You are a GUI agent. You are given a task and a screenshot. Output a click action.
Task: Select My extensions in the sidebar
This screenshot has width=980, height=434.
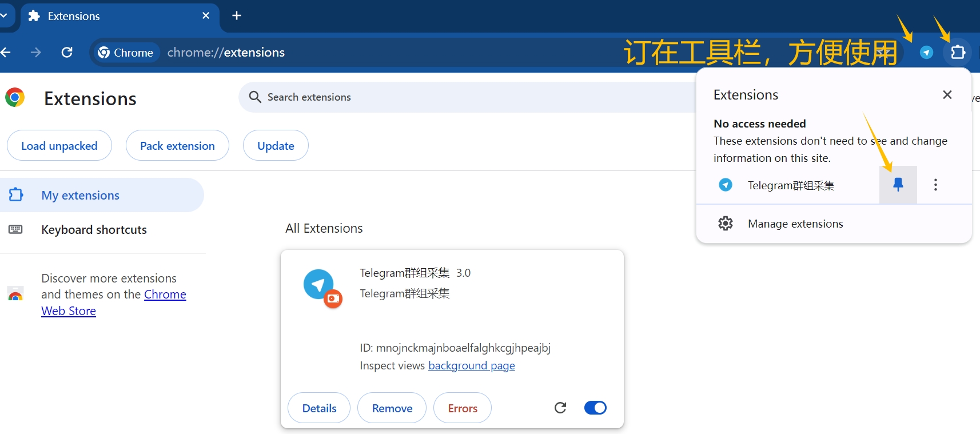101,195
